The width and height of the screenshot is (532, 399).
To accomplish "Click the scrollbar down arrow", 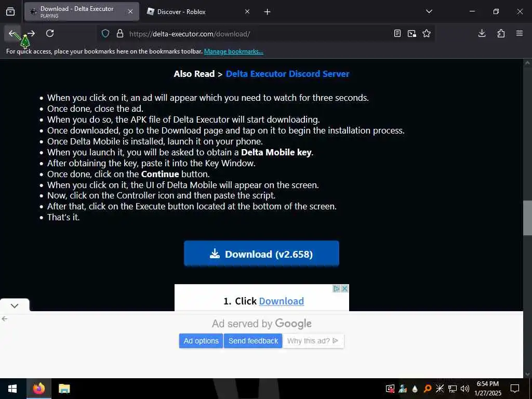I will coord(527,374).
